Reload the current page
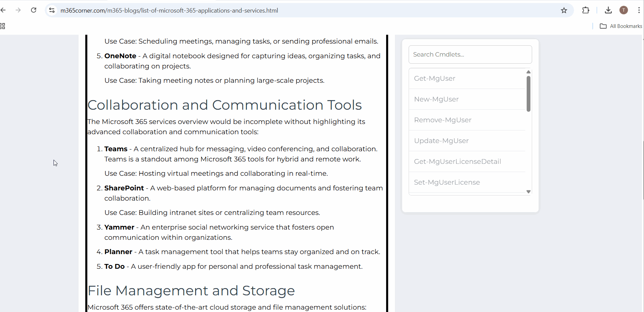The height and width of the screenshot is (312, 644). pyautogui.click(x=33, y=10)
